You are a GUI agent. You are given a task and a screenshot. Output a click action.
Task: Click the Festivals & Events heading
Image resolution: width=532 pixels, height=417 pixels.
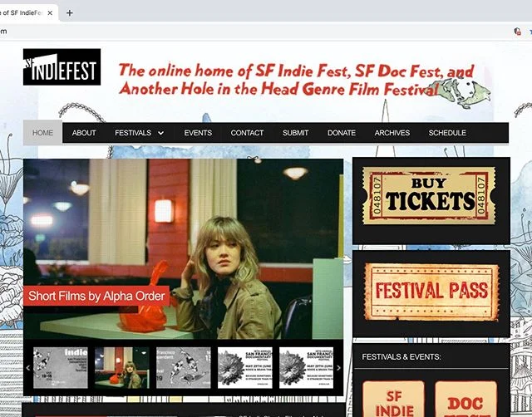(401, 356)
